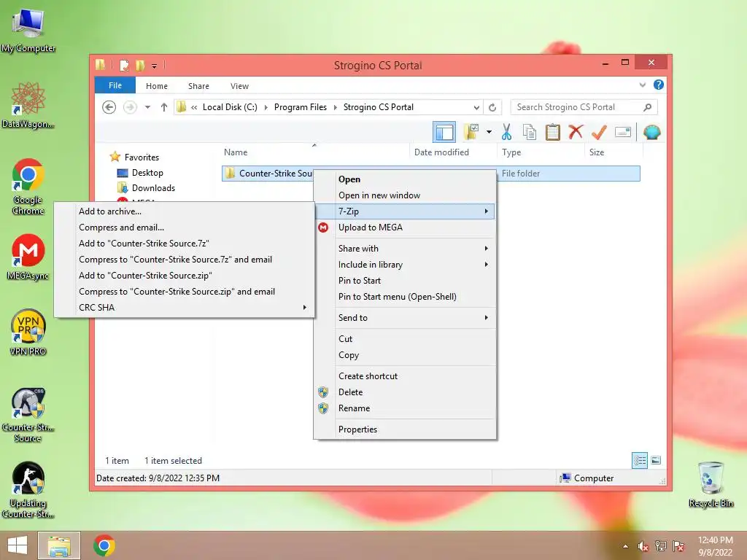Click the Copy toolbar icon

coord(530,132)
